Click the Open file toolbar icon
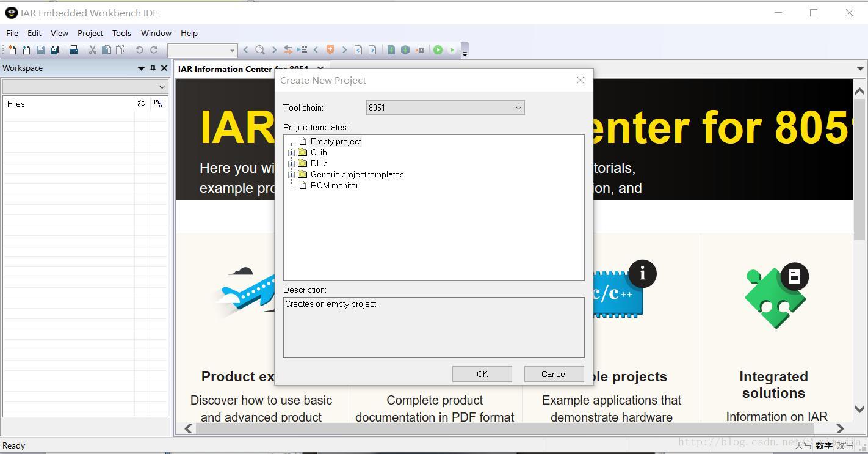The height and width of the screenshot is (454, 868). point(26,50)
